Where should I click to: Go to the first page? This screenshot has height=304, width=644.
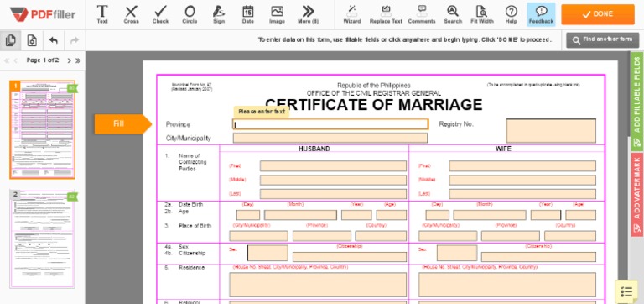(7, 60)
